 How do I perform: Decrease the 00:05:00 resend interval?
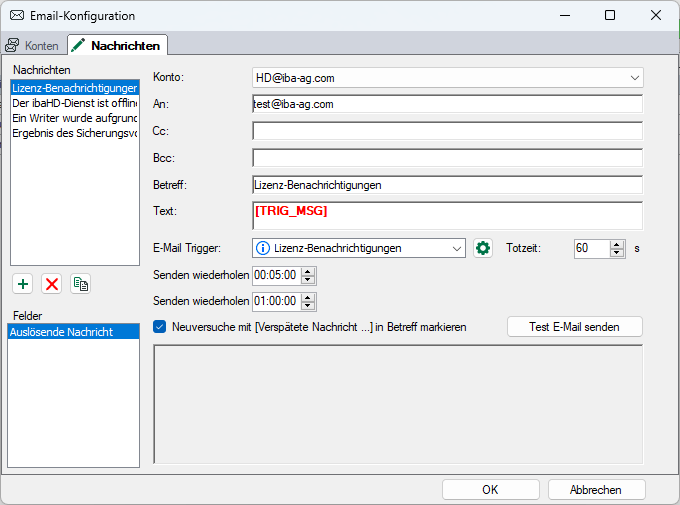[307, 279]
